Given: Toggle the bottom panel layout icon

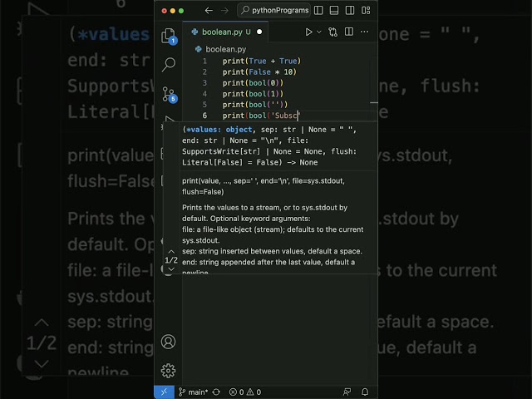Looking at the screenshot, I should (334, 11).
